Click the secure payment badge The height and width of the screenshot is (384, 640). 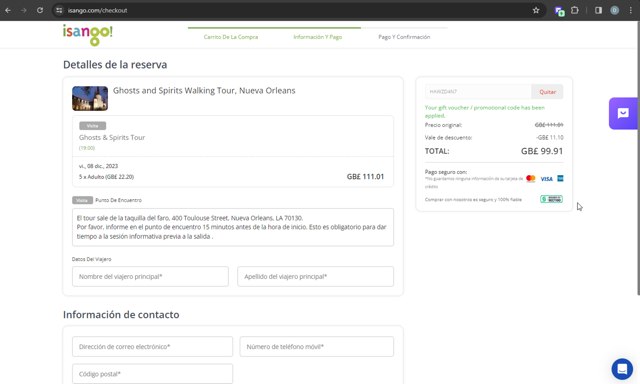[x=551, y=199]
